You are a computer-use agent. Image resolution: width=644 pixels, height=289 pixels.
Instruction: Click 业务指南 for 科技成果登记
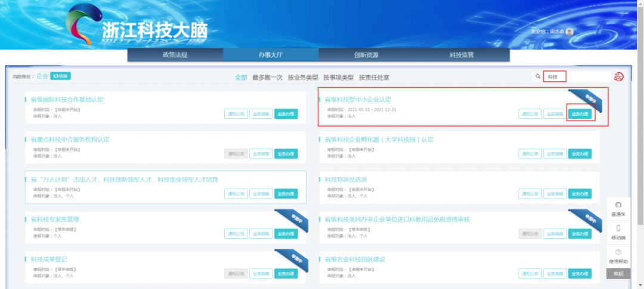click(261, 273)
